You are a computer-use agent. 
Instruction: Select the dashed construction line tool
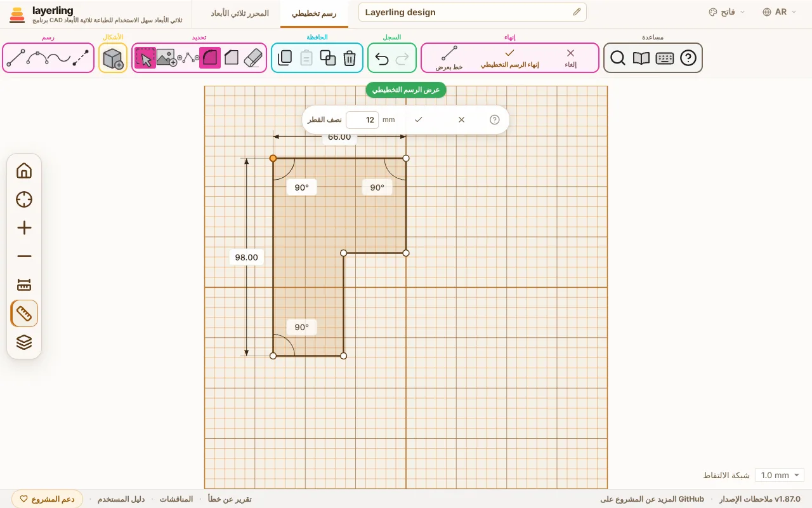tap(81, 58)
